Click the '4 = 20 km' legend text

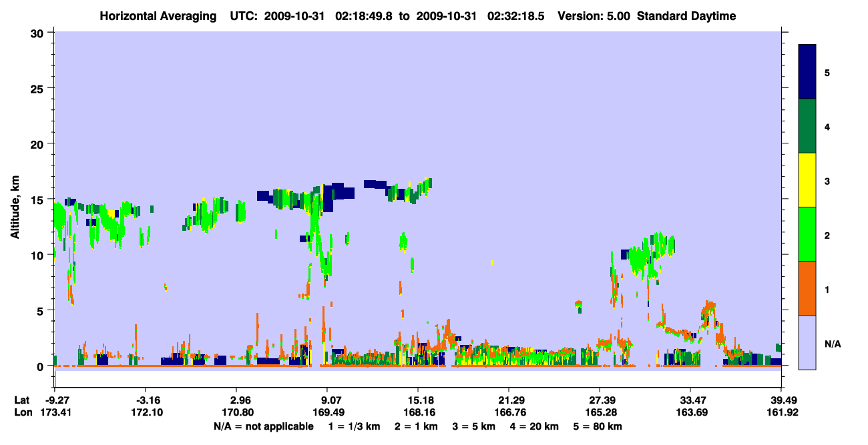[538, 426]
